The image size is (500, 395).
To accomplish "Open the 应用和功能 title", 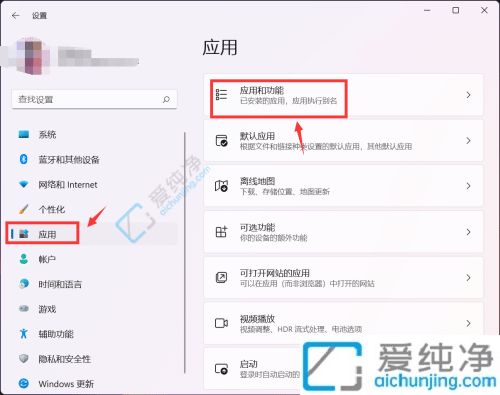I will [x=262, y=90].
